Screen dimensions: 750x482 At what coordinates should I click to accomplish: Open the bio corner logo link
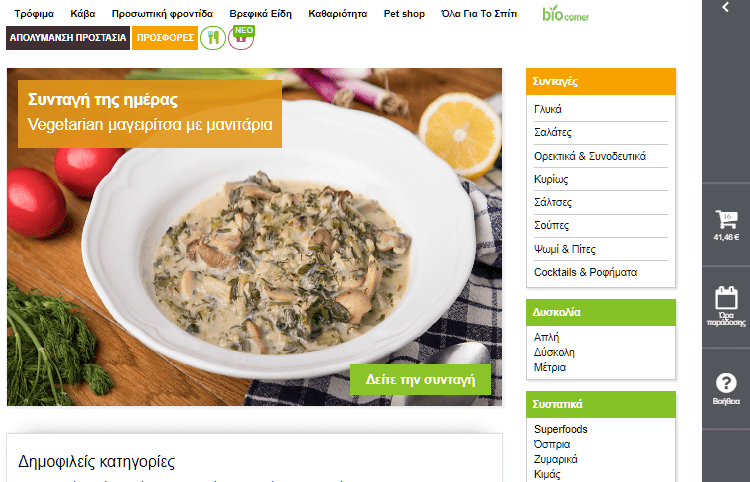[565, 13]
